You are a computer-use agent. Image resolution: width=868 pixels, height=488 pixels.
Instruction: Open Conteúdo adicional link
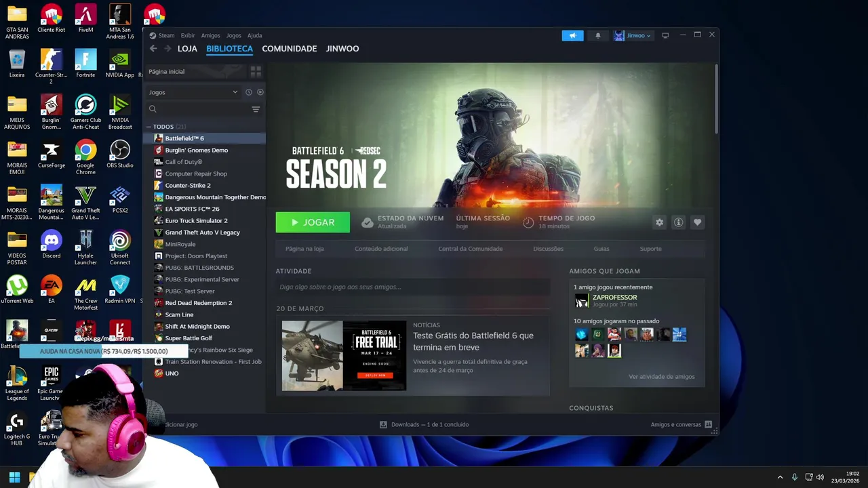point(381,249)
